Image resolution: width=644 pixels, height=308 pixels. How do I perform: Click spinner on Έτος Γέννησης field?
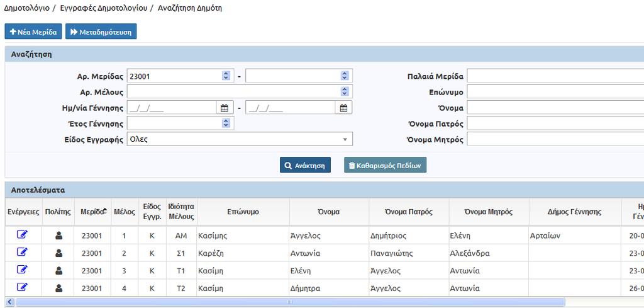[226, 123]
